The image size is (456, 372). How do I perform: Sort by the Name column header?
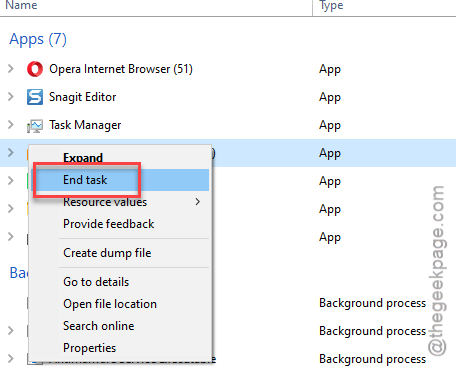pos(21,5)
